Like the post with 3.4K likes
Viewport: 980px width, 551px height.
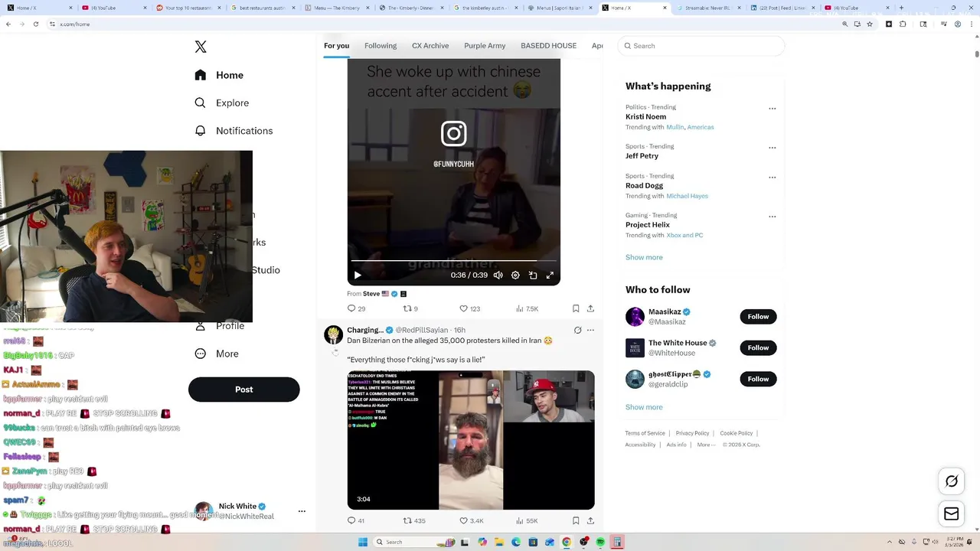pos(471,520)
